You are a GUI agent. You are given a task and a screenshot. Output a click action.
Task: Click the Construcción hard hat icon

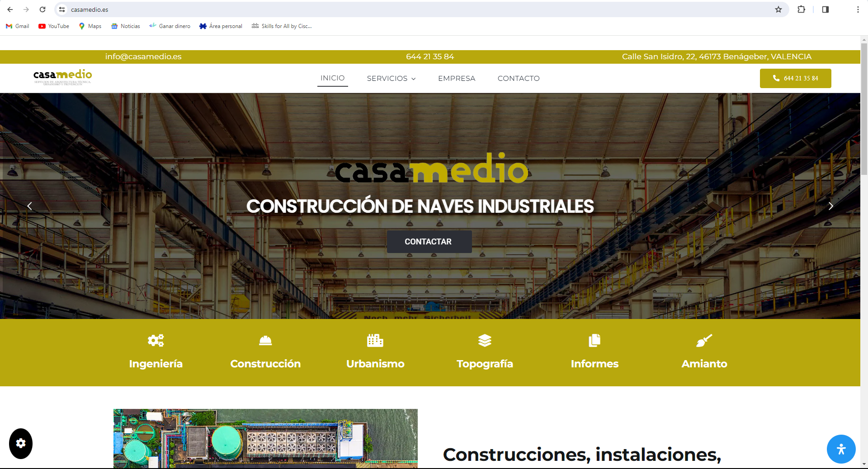pyautogui.click(x=265, y=341)
